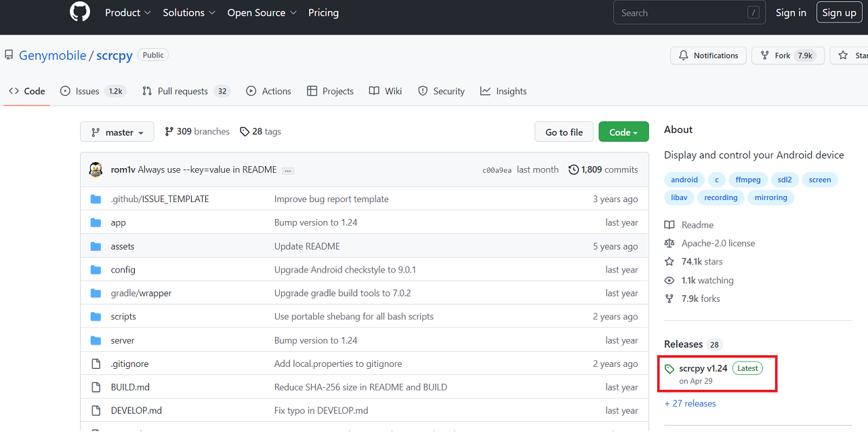
Task: Open the master branch selector dropdown
Action: coord(117,132)
